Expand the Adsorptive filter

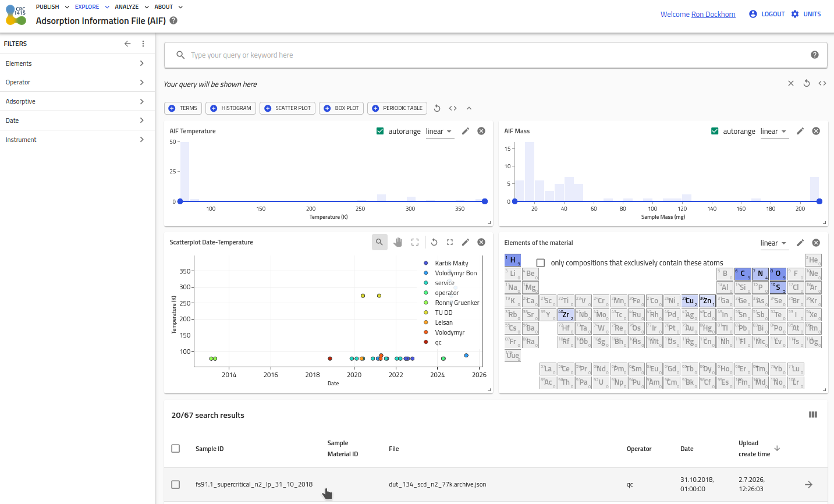(x=77, y=101)
